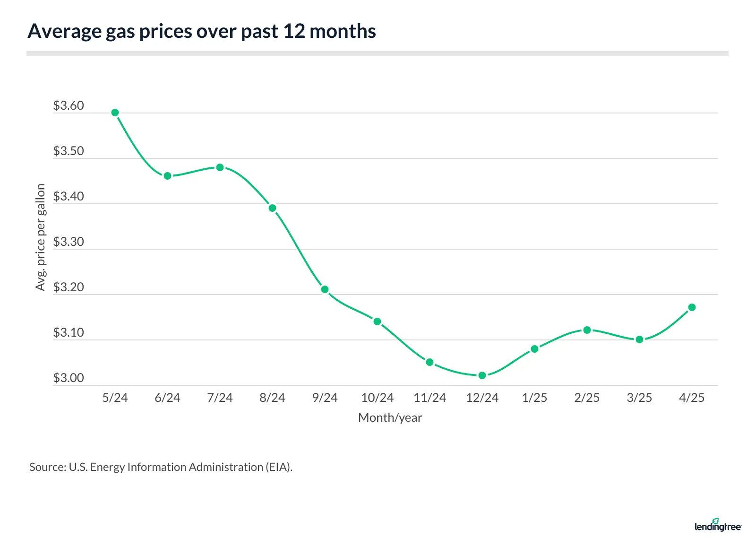The image size is (756, 539).
Task: Click the $3.60 y-axis label
Action: tap(69, 105)
